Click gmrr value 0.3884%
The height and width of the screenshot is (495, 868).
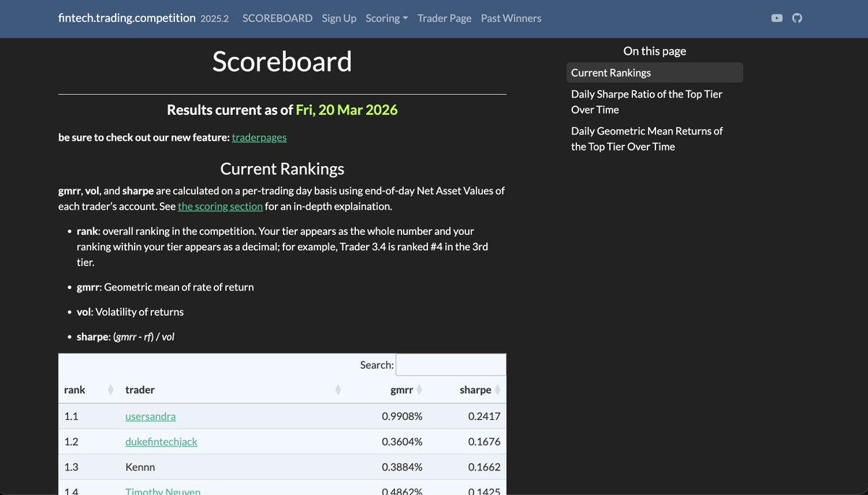(x=402, y=467)
